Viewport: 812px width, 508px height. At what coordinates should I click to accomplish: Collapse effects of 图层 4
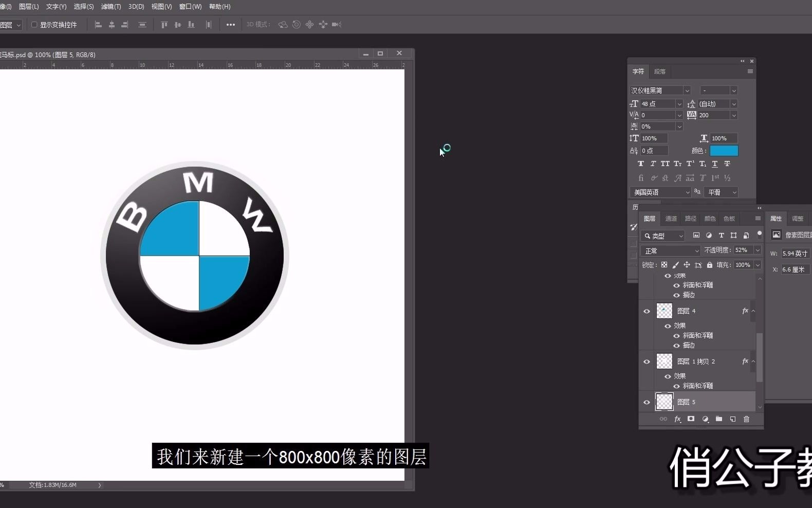753,311
